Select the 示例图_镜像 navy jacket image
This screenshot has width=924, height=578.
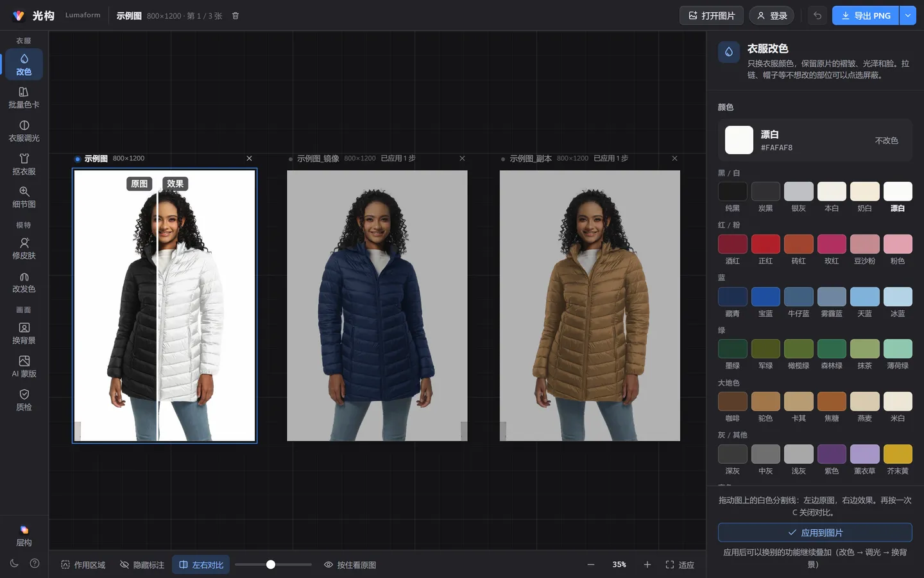pyautogui.click(x=377, y=306)
